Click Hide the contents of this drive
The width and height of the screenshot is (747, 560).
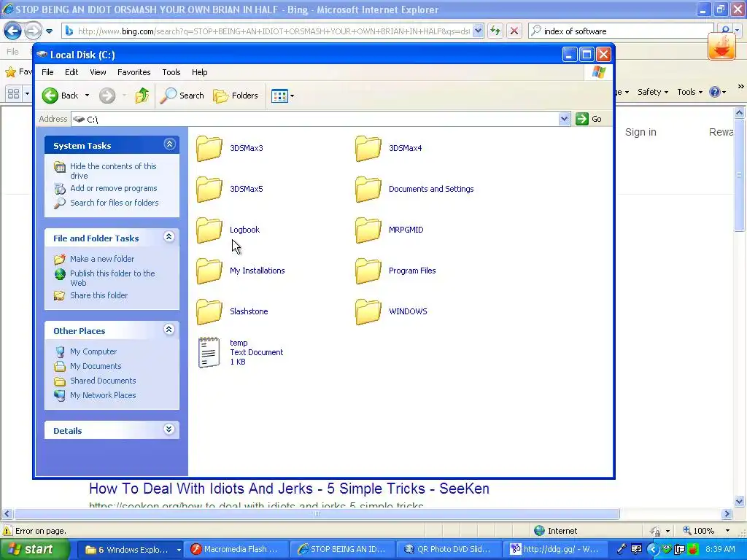coord(113,171)
